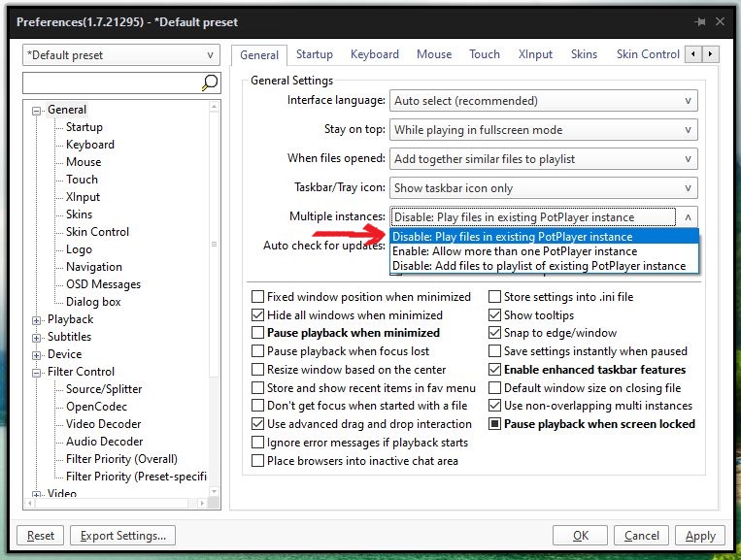Open When files opened dropdown
The height and width of the screenshot is (560, 741).
click(x=544, y=158)
